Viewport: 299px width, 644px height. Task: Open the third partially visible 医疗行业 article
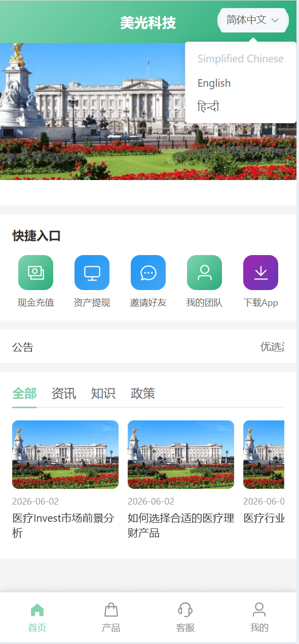point(264,473)
